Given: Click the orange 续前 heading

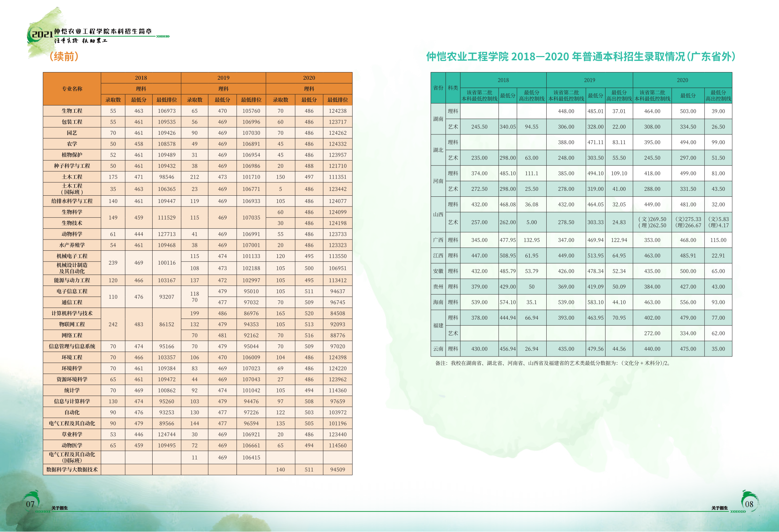Looking at the screenshot, I should coord(64,56).
